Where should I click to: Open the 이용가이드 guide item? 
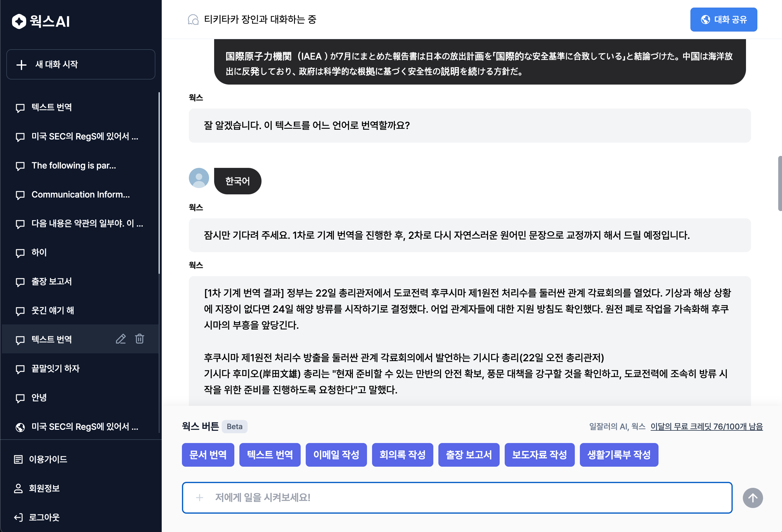(48, 459)
